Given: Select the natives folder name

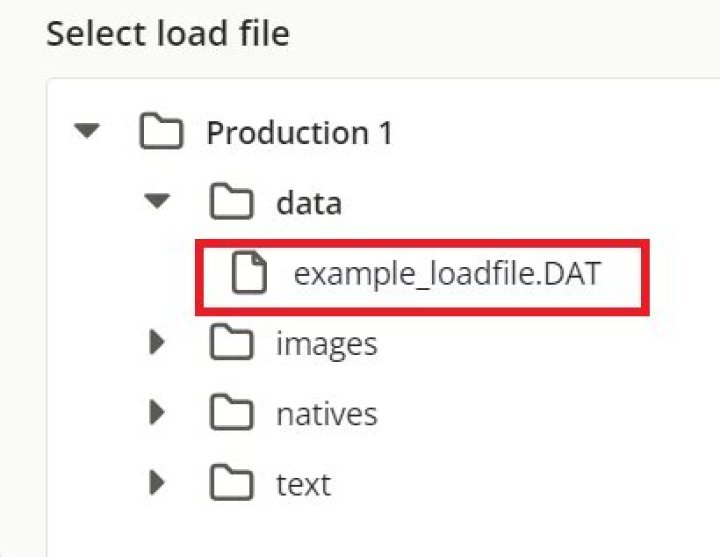Looking at the screenshot, I should click(x=327, y=413).
